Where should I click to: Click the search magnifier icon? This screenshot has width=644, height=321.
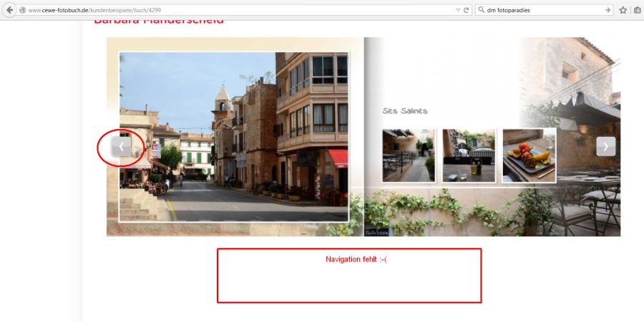[482, 10]
